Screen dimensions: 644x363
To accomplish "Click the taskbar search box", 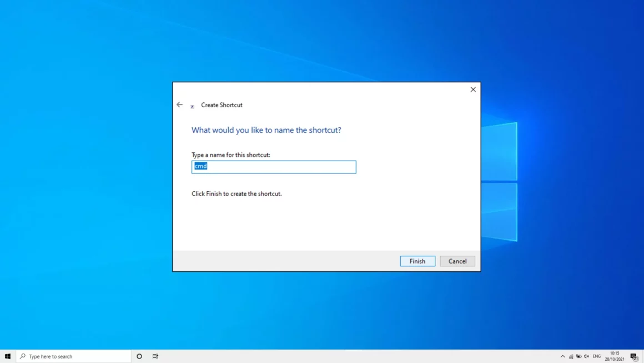I will tap(74, 356).
